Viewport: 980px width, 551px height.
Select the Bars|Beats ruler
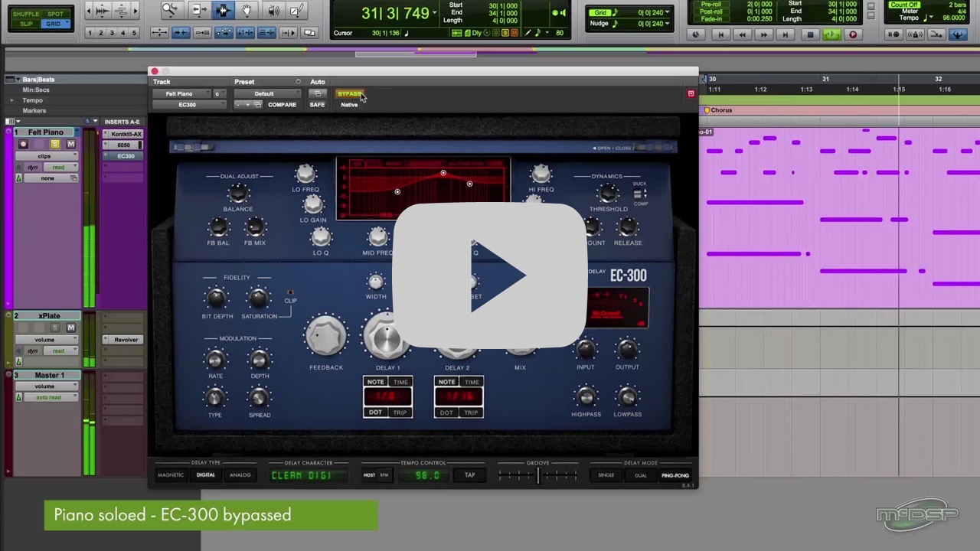tap(38, 80)
